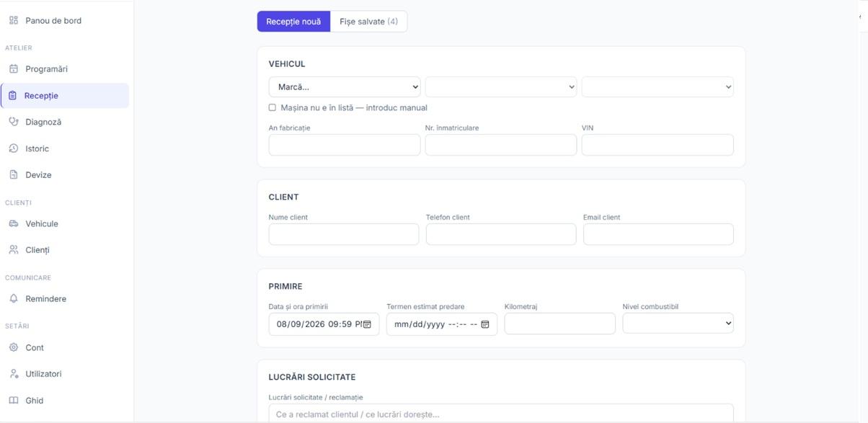Open the Marcă dropdown

pyautogui.click(x=345, y=87)
